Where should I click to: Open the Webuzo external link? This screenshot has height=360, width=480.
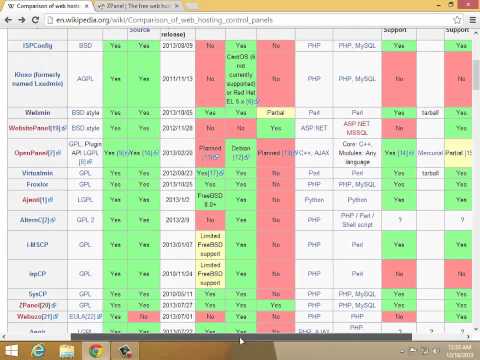coord(37,316)
